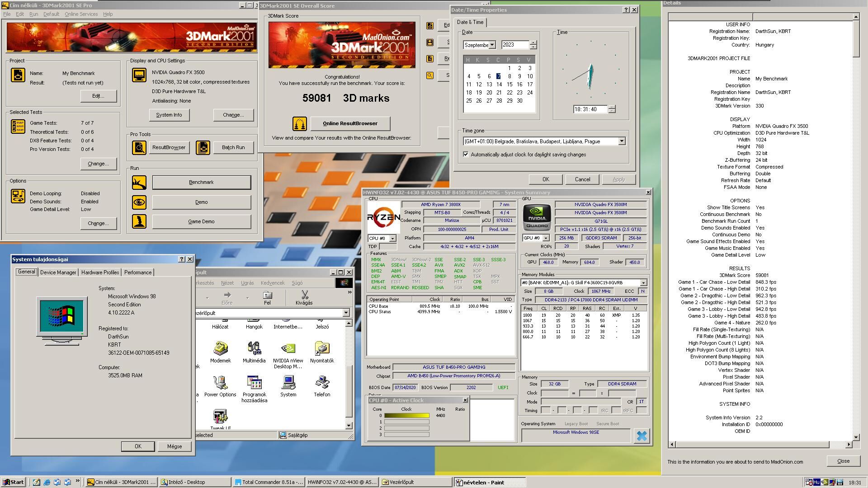Click the Kivágás cut toolbar icon

[304, 297]
